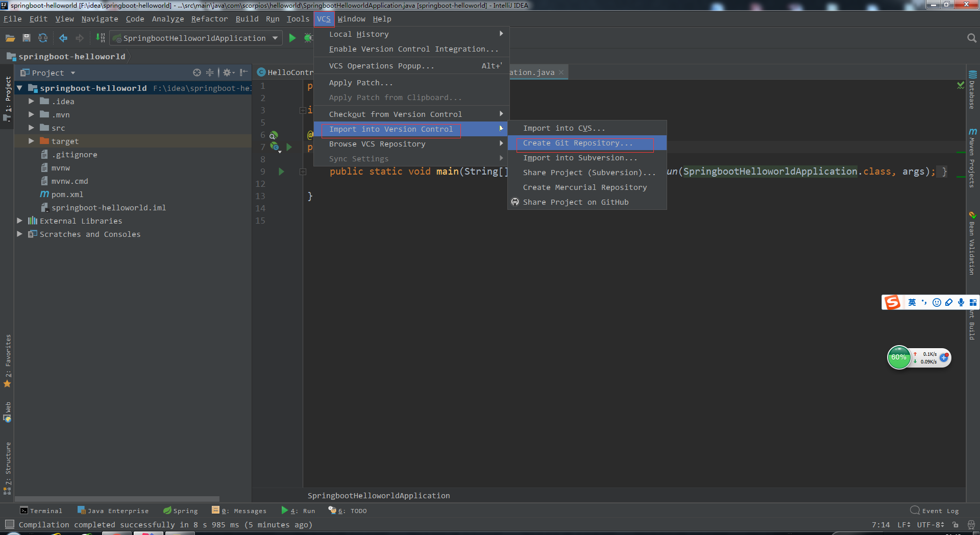Click the Open folder toolbar icon
This screenshot has width=980, height=535.
[x=10, y=38]
